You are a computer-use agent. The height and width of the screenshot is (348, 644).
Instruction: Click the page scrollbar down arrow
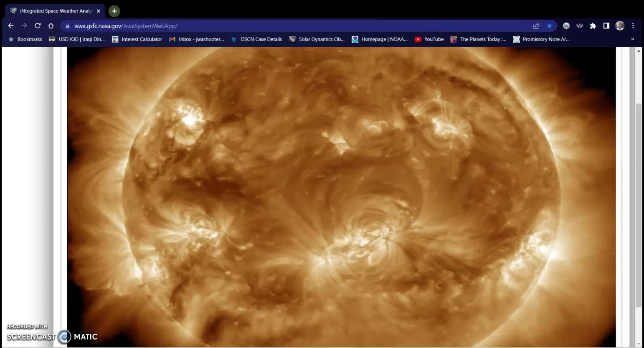(639, 344)
